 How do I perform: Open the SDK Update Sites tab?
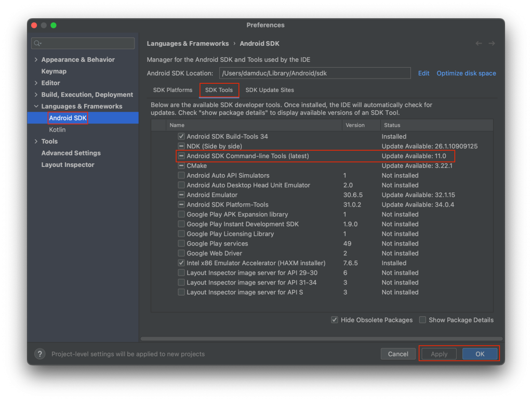click(x=270, y=90)
